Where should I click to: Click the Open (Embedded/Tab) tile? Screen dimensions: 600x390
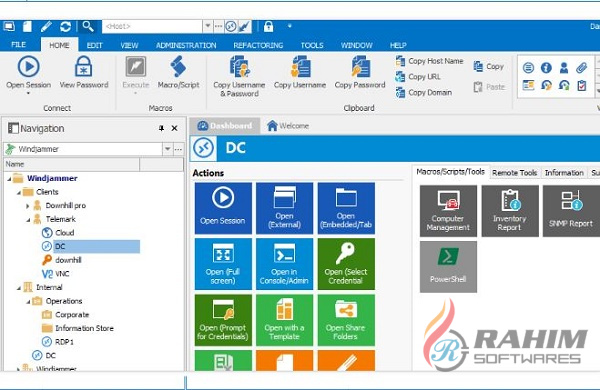pos(346,208)
